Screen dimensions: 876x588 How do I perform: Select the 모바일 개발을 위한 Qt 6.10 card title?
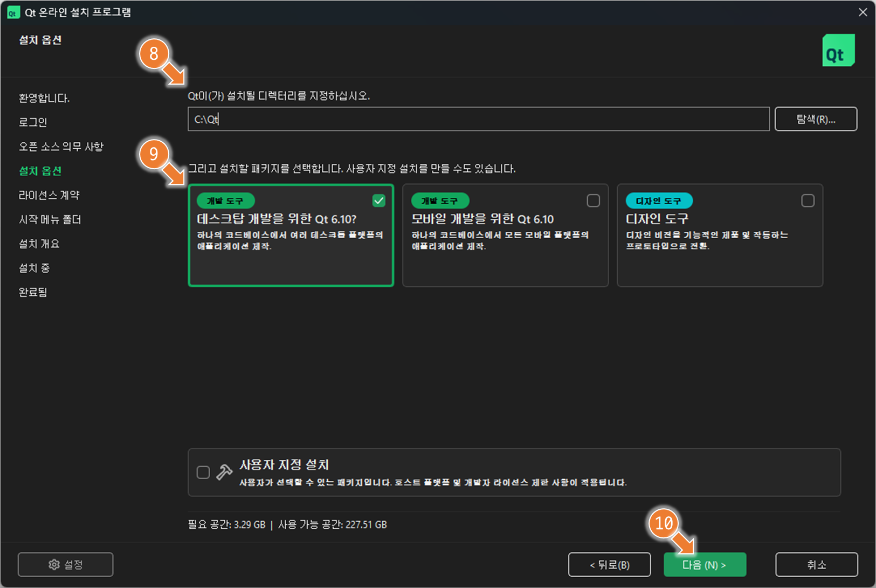[482, 219]
